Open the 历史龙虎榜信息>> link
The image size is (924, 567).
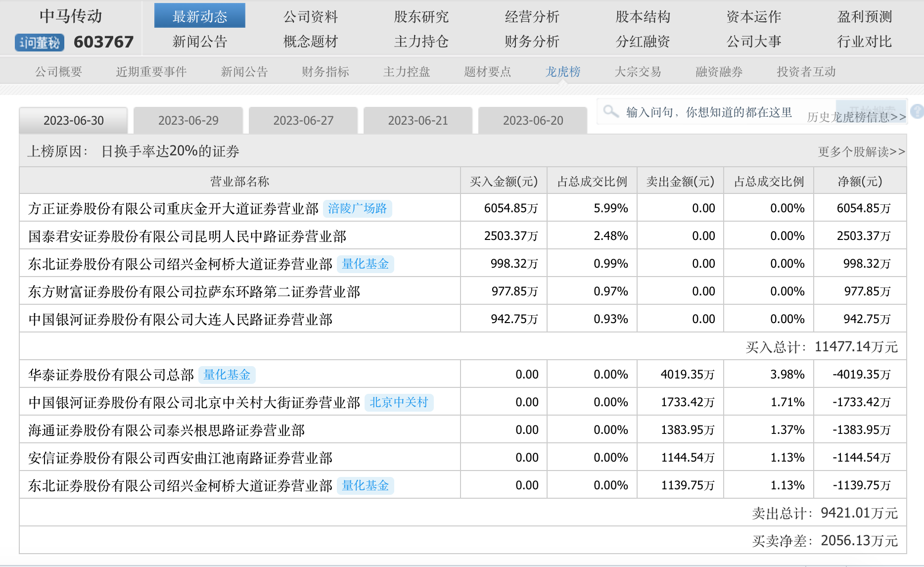857,117
